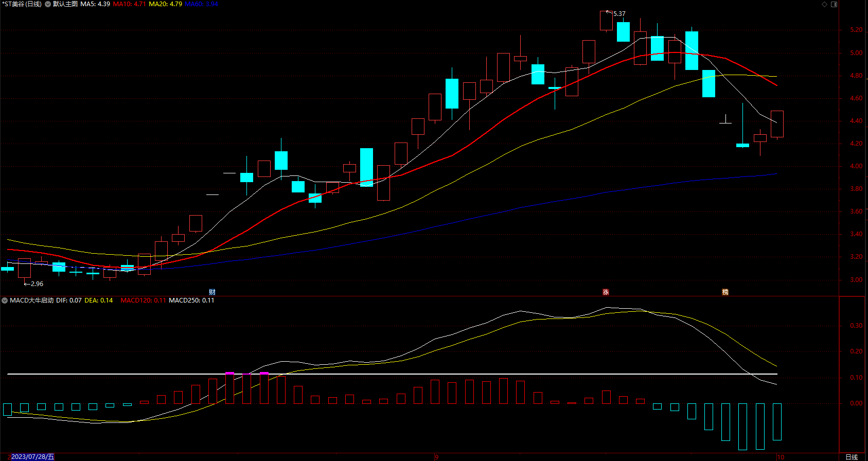Screen dimensions: 868x461
Task: Select the candlestick at the 5.37 high
Action: tap(606, 21)
